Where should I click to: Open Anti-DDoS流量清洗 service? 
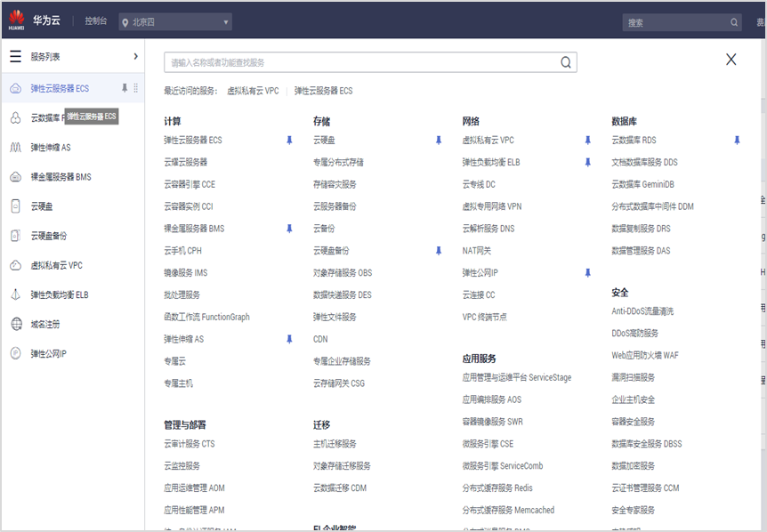click(x=642, y=311)
